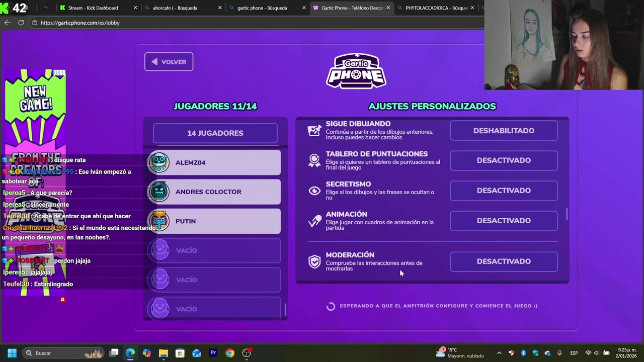Image resolution: width=644 pixels, height=362 pixels.
Task: Switch to Stream - Kick Dashboard tab
Action: pos(93,8)
